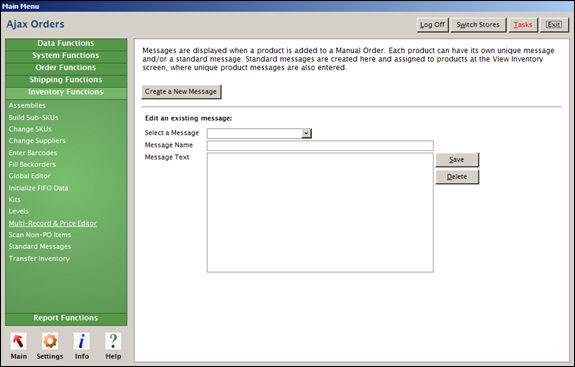The image size is (575, 367).
Task: Click the blue Info icon
Action: (81, 341)
